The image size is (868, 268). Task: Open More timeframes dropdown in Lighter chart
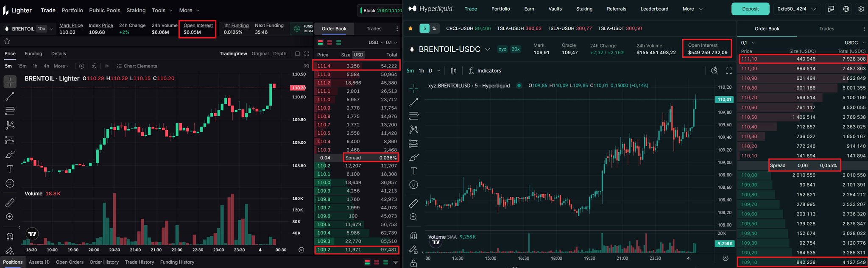[62, 66]
